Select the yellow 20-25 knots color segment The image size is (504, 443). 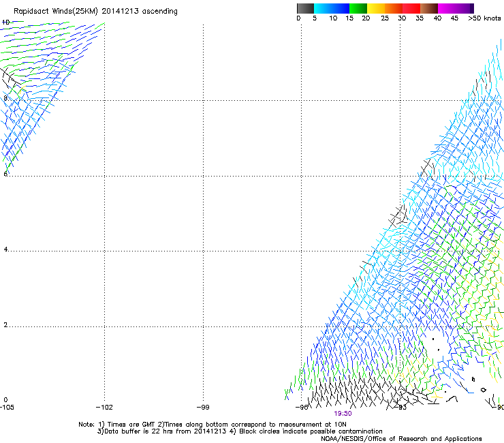click(x=376, y=8)
